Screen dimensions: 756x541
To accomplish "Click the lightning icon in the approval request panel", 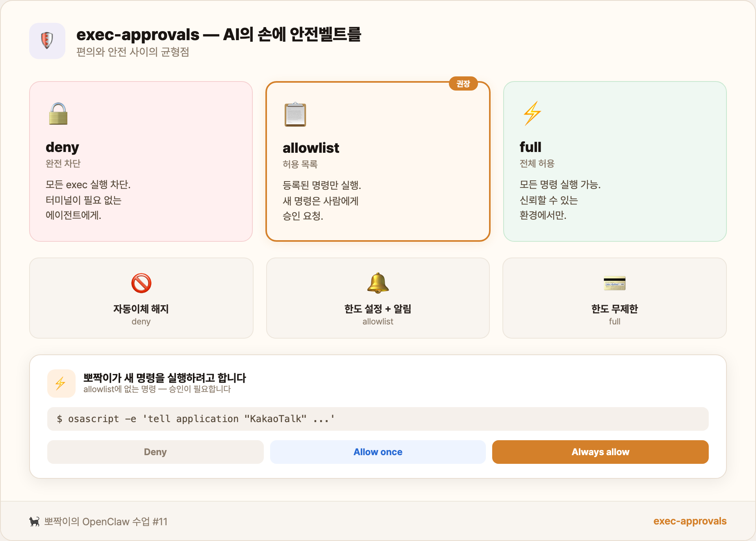I will click(61, 383).
